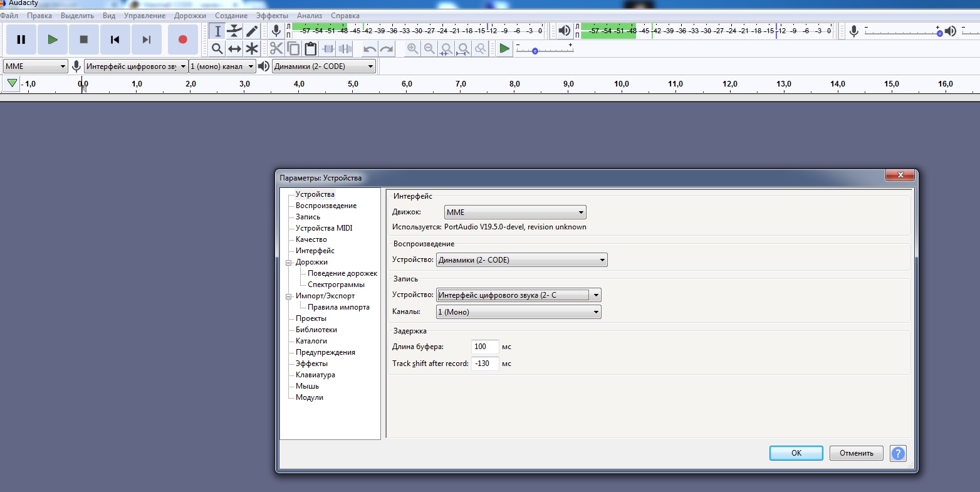Open the Анализ menu
The image size is (980, 492).
pyautogui.click(x=310, y=16)
